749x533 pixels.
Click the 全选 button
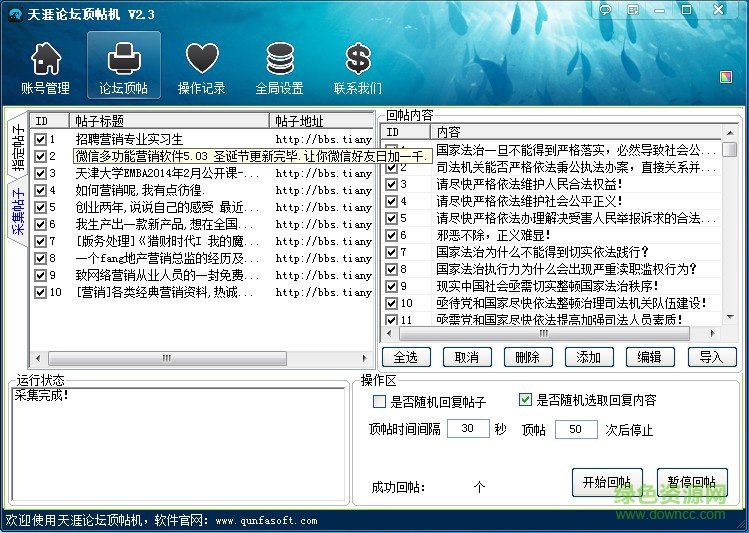coord(406,357)
